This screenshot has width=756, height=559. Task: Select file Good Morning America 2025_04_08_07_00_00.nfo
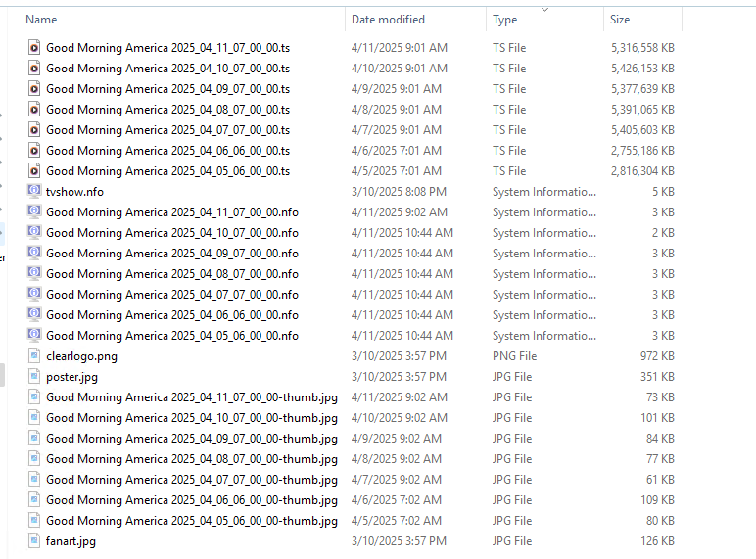(x=172, y=274)
